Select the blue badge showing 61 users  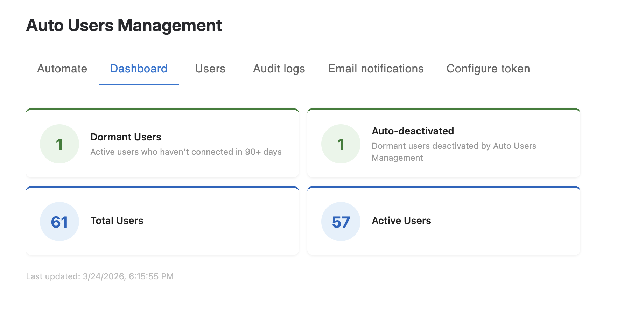(59, 222)
